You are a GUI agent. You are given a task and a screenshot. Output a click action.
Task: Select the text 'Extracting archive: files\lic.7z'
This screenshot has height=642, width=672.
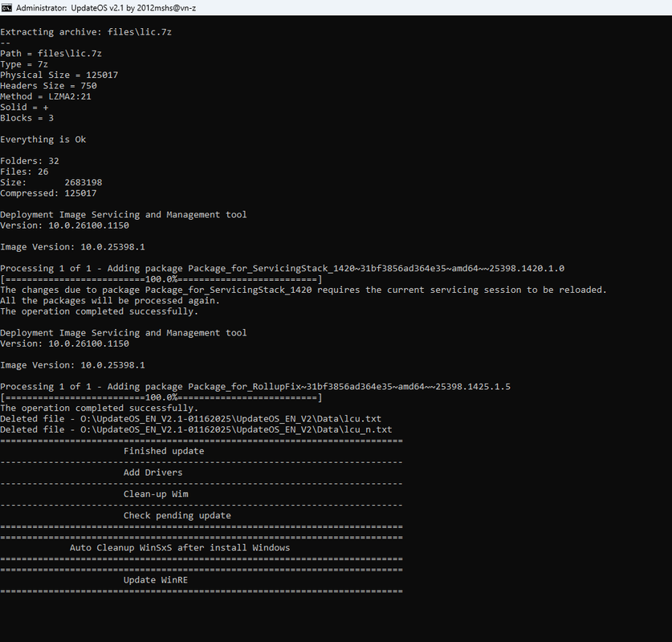[86, 32]
